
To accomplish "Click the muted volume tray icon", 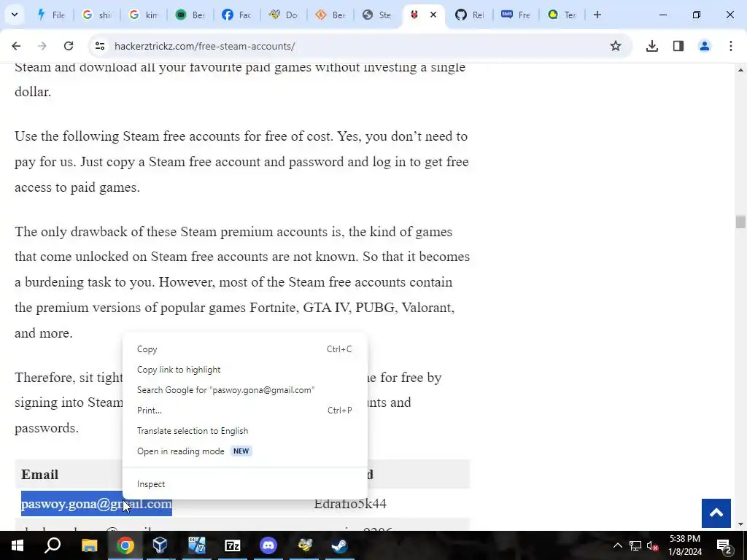I will 653,545.
